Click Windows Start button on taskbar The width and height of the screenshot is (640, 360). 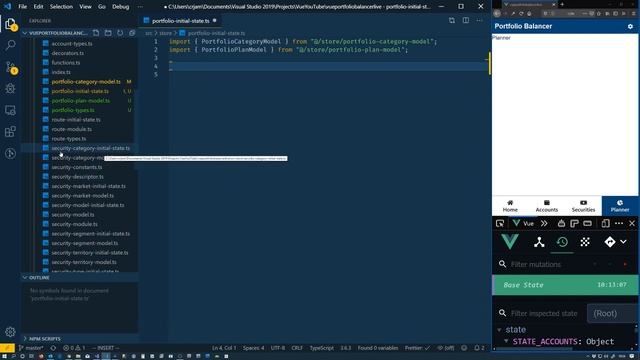point(4,356)
